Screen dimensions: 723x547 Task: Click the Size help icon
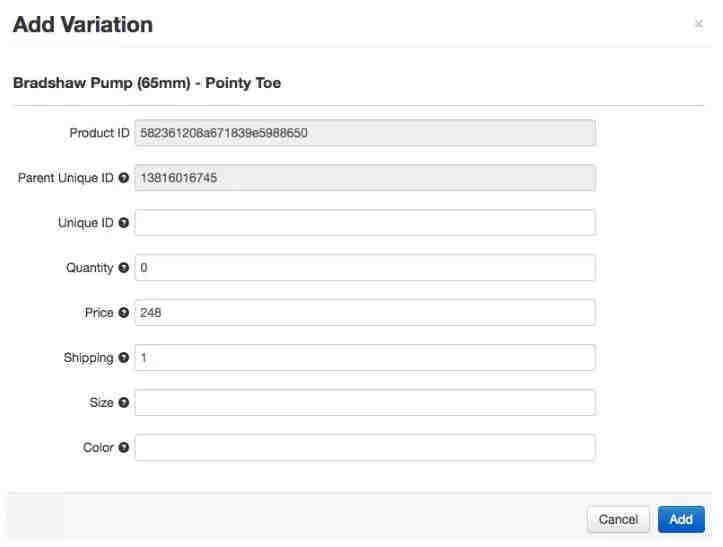click(124, 403)
